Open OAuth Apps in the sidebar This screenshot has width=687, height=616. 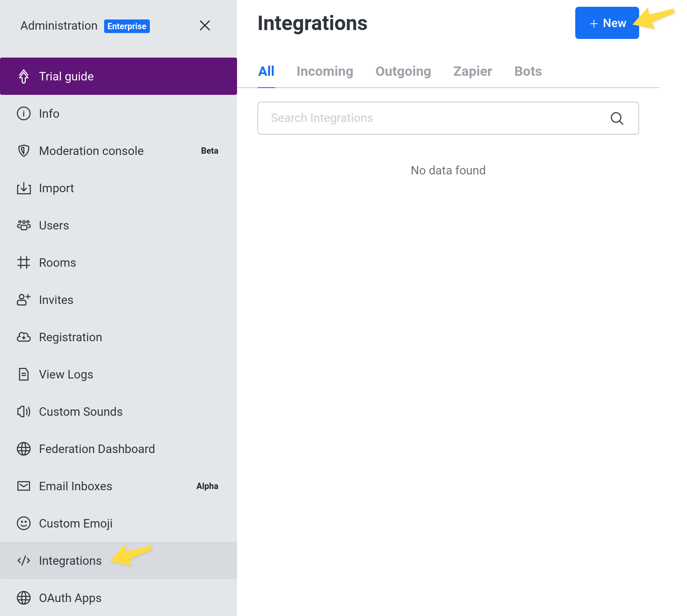click(x=70, y=598)
